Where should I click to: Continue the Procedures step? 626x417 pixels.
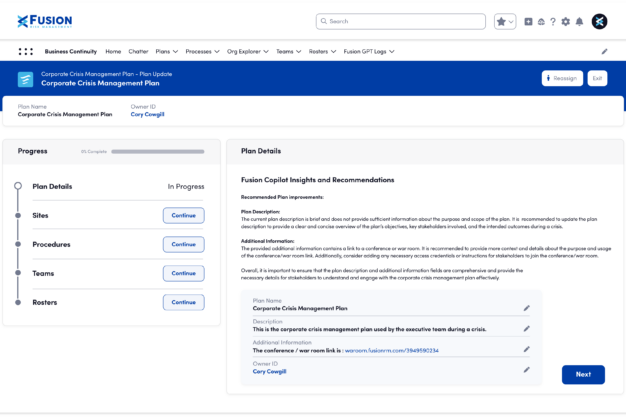(x=184, y=244)
